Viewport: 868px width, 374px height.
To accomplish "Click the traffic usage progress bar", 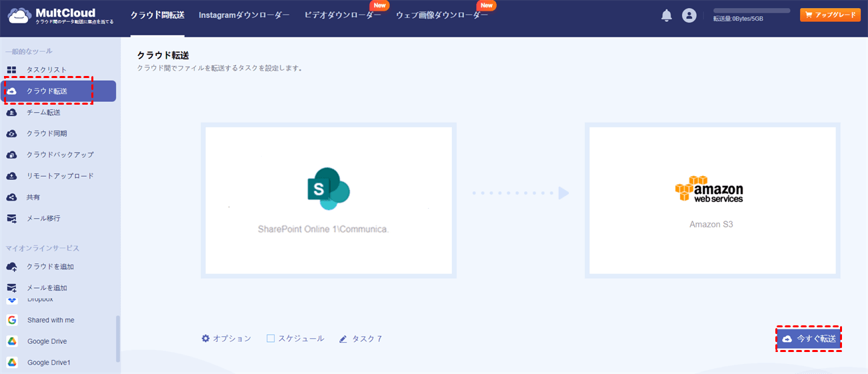I will (x=751, y=11).
